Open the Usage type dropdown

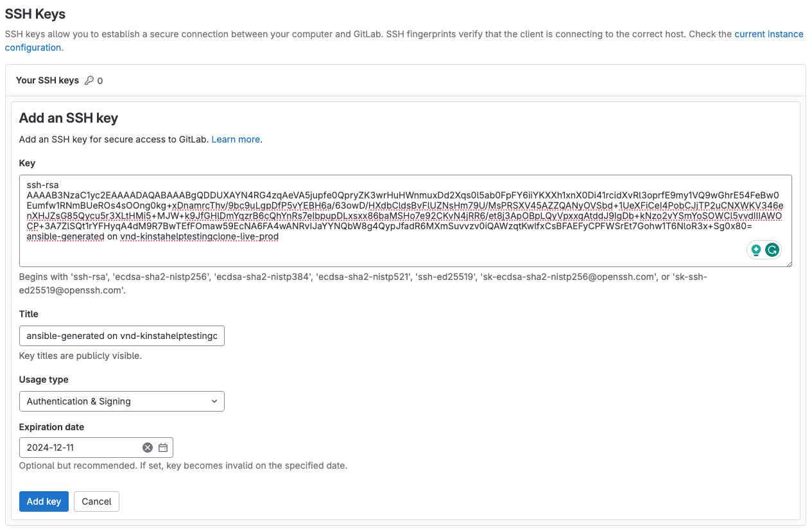(x=122, y=401)
